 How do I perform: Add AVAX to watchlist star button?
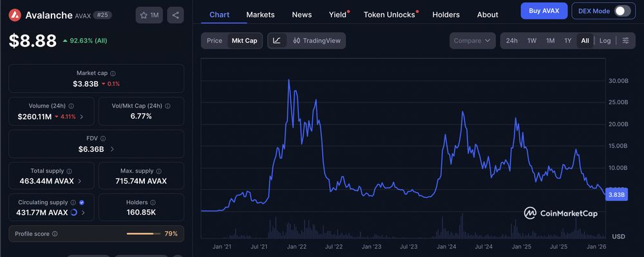[x=149, y=15]
